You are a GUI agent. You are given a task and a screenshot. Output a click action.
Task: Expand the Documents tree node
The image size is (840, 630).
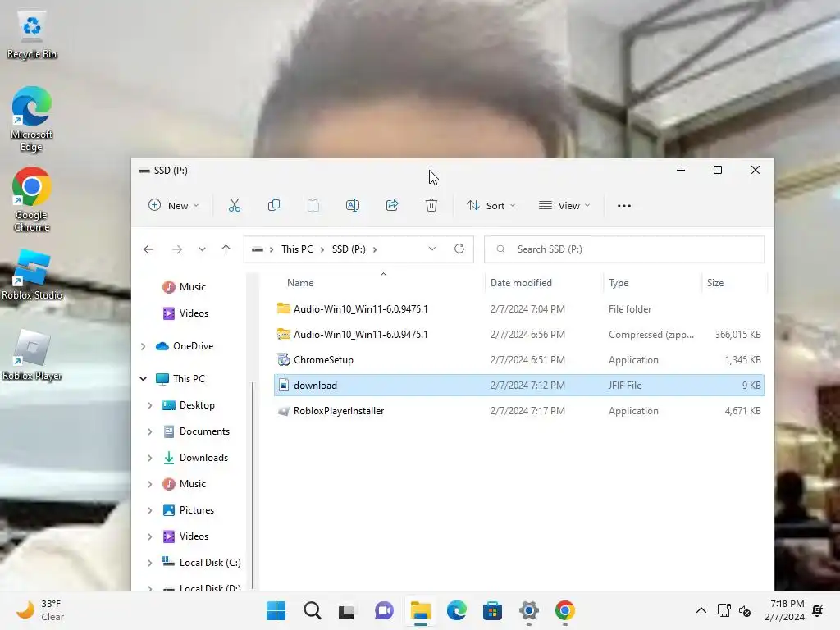pos(149,431)
